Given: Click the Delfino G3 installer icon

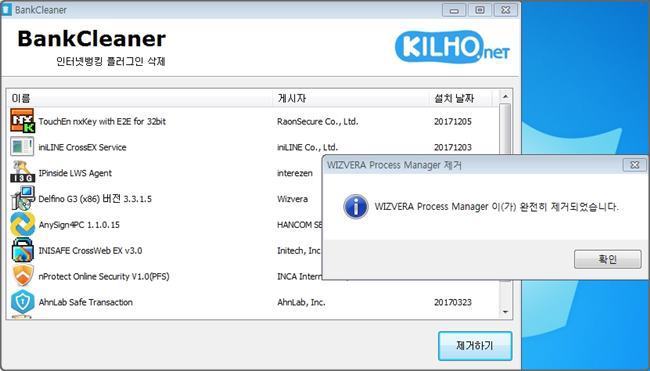Looking at the screenshot, I should [22, 198].
